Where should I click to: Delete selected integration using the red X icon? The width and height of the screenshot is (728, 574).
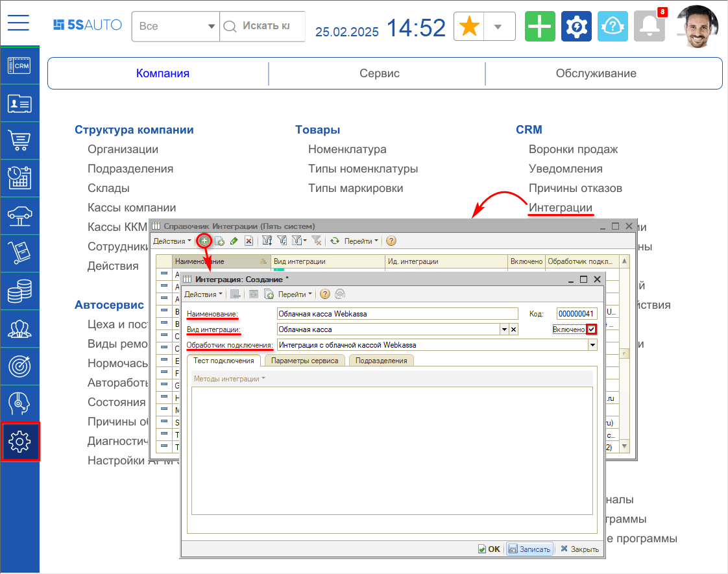(249, 241)
